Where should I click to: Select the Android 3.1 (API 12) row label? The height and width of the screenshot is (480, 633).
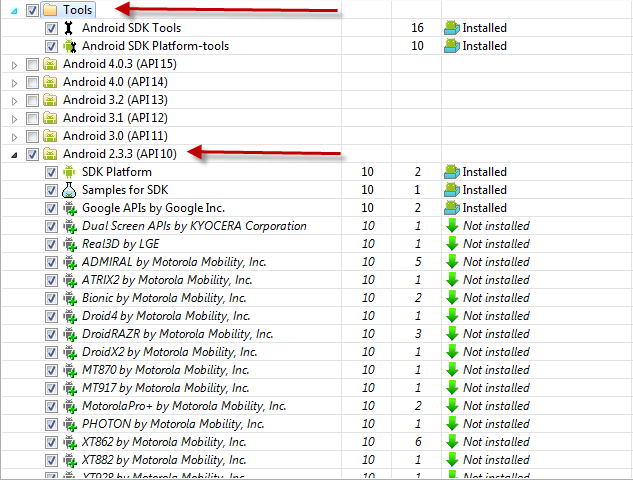click(x=115, y=118)
